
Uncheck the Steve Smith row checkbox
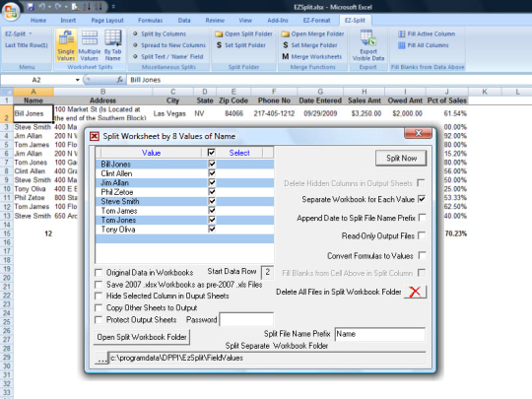(212, 201)
